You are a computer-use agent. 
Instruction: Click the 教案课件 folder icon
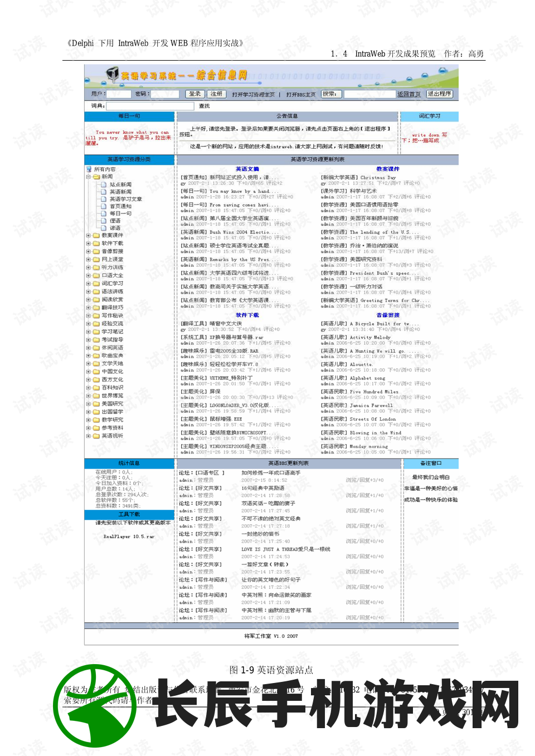[x=96, y=235]
